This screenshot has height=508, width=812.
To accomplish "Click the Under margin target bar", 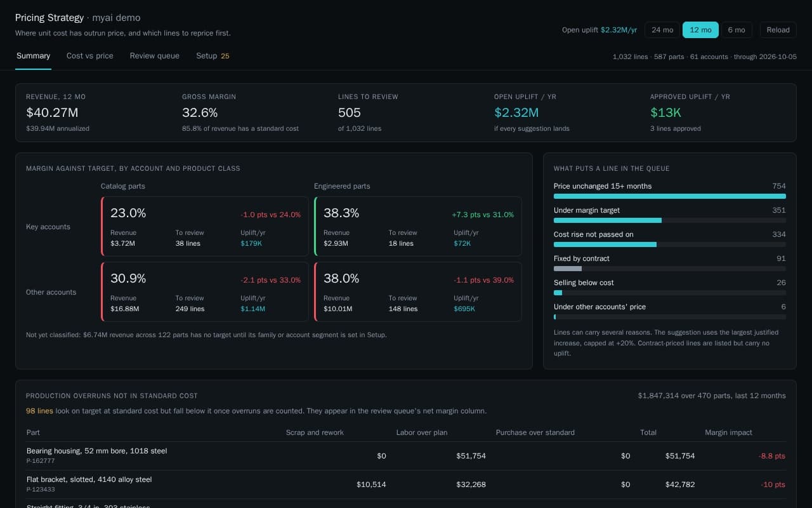I will point(670,220).
